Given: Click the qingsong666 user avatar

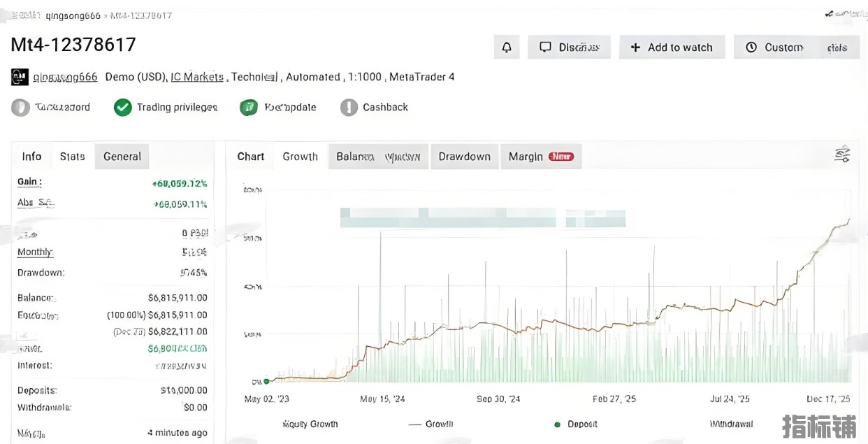Looking at the screenshot, I should click(20, 77).
